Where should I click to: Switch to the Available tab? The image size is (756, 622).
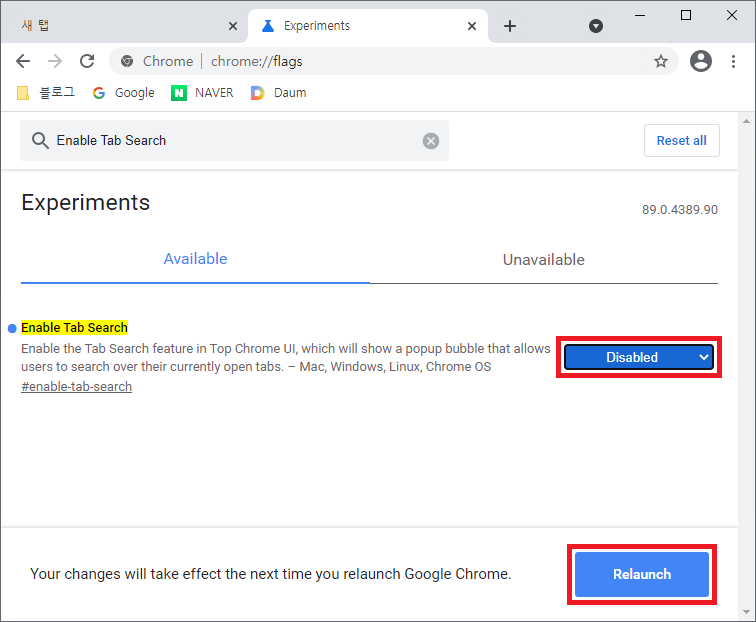pos(195,259)
